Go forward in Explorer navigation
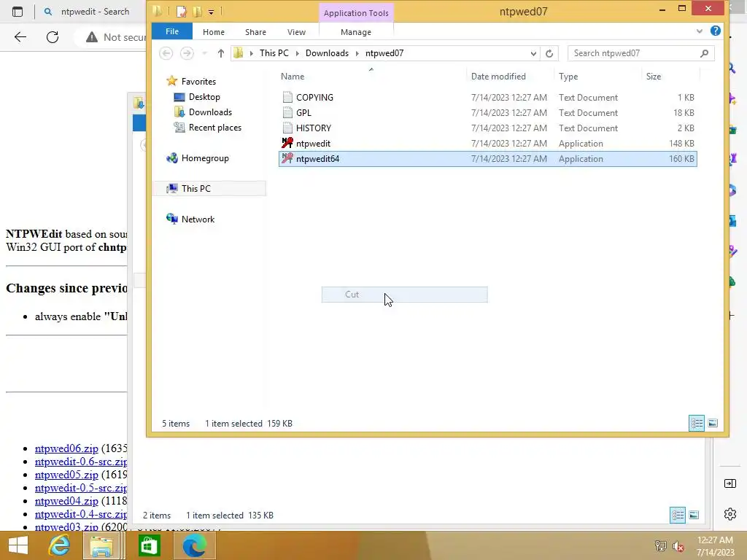 pos(187,53)
